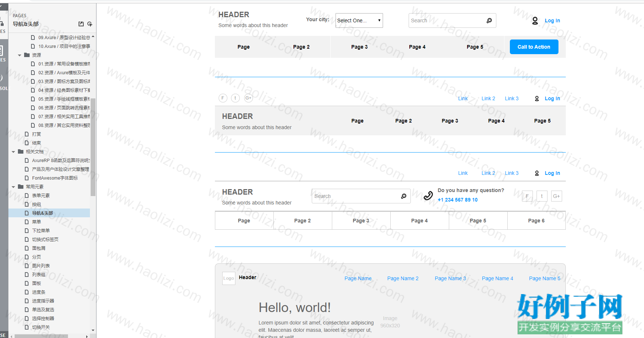This screenshot has width=644, height=338.
Task: Open the 切换开关 page
Action: click(x=41, y=327)
